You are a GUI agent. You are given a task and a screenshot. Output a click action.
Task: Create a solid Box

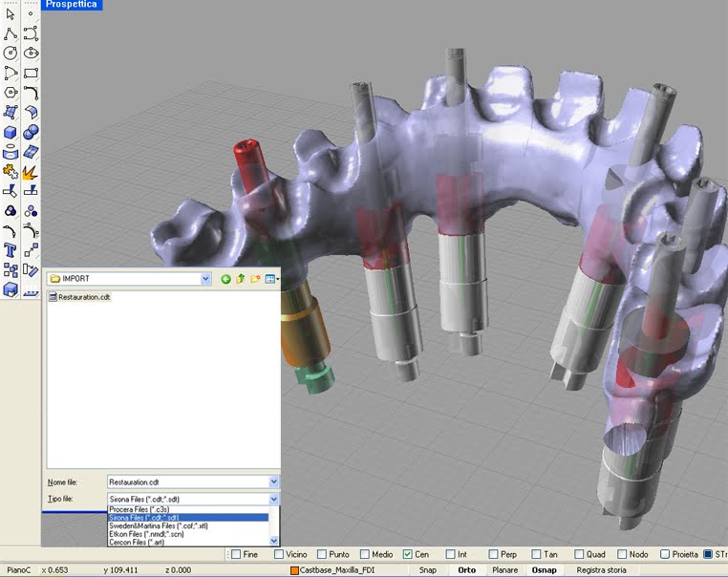[x=11, y=132]
